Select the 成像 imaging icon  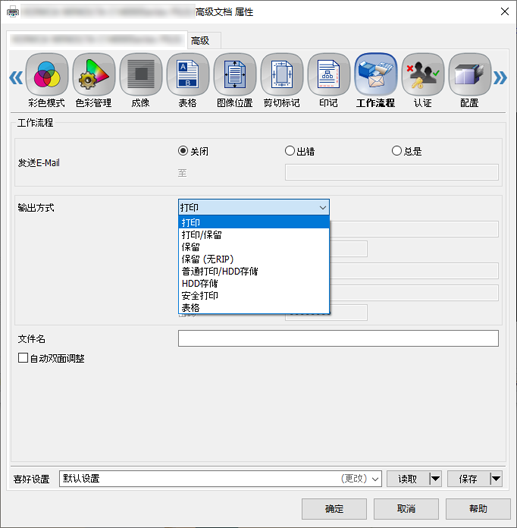point(141,75)
